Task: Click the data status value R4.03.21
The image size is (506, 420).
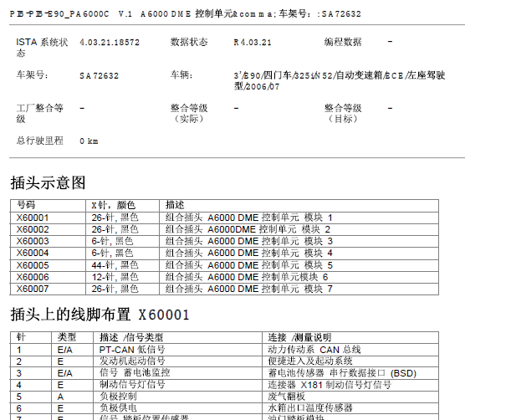Action: point(253,43)
